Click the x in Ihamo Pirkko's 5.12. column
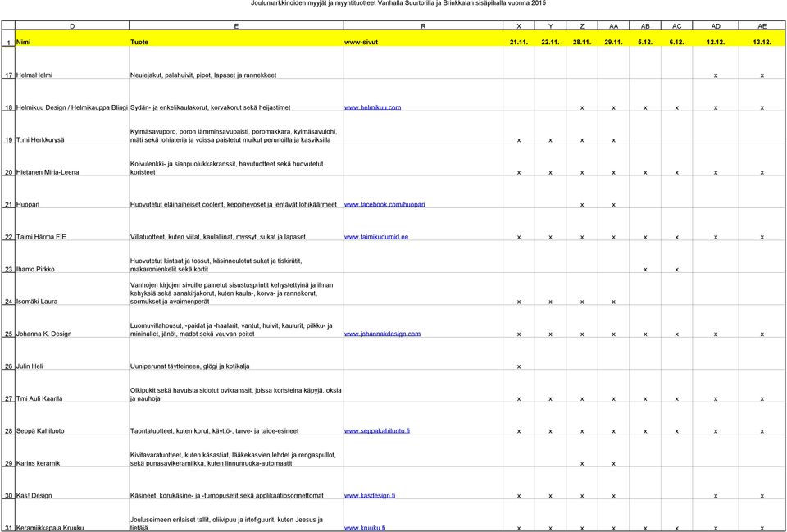 [645, 270]
